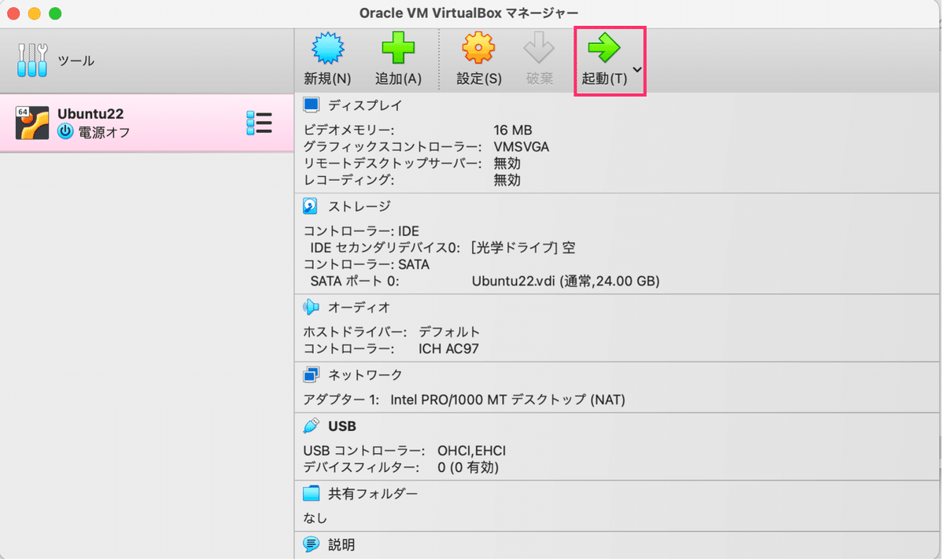The height and width of the screenshot is (560, 944).
Task: Minimize window with the yellow button
Action: (x=34, y=13)
